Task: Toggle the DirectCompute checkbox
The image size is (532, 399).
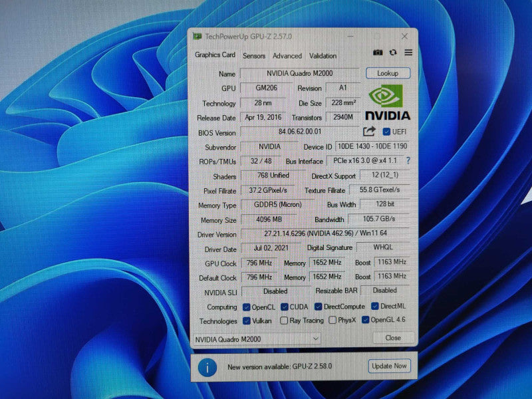Action: point(318,307)
